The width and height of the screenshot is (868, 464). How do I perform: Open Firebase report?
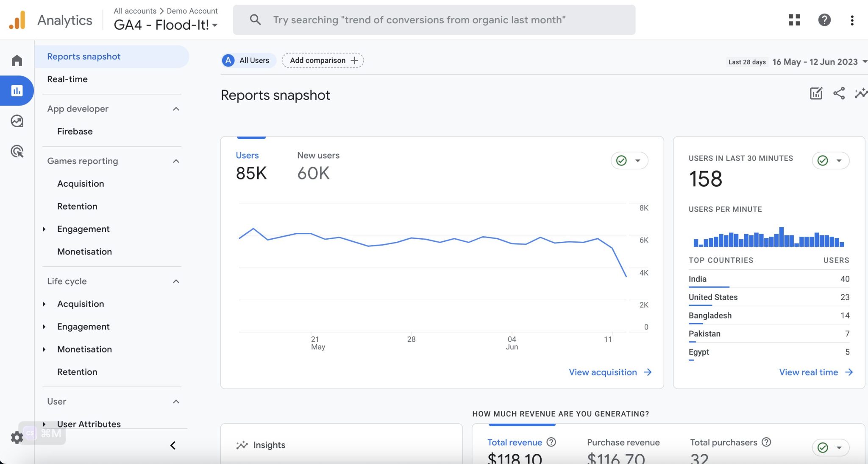(75, 131)
